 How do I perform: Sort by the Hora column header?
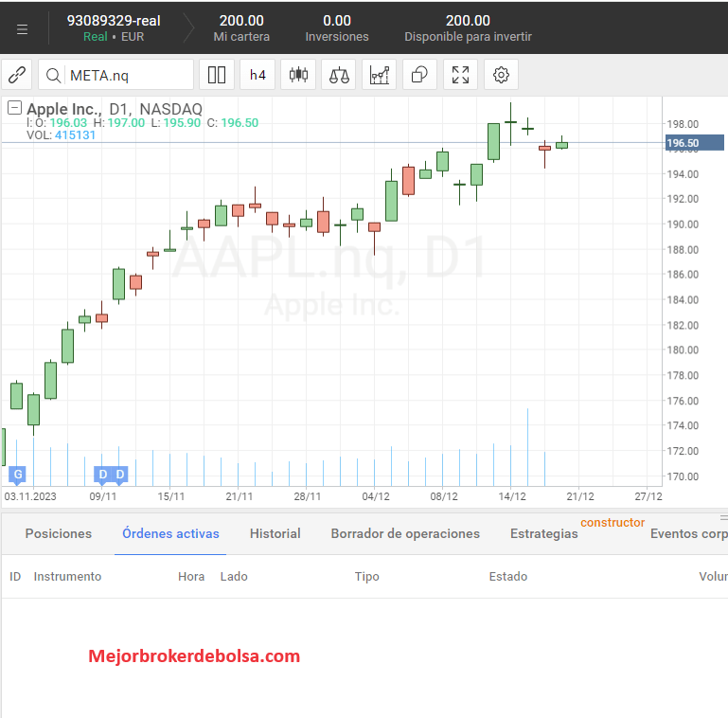[x=191, y=576]
